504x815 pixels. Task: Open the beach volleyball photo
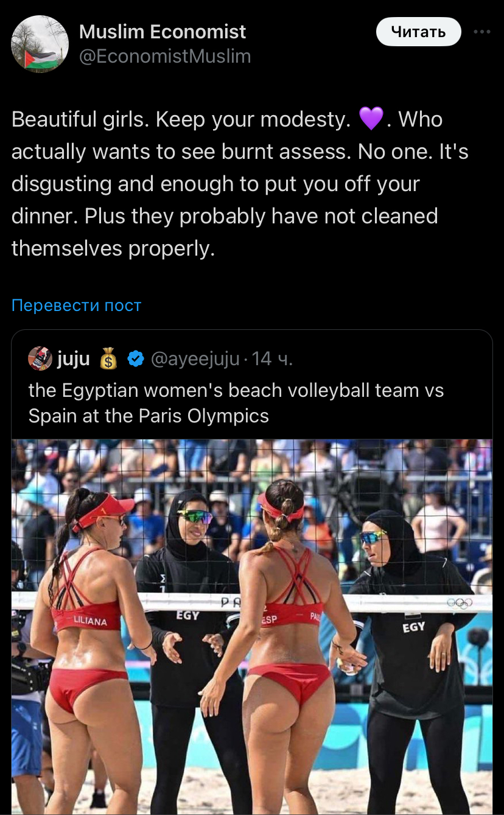point(252,626)
